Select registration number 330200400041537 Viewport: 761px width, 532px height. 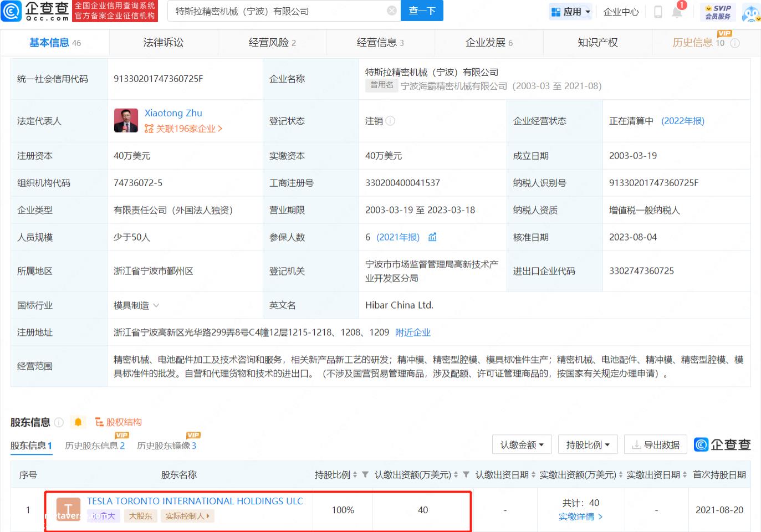pos(402,183)
